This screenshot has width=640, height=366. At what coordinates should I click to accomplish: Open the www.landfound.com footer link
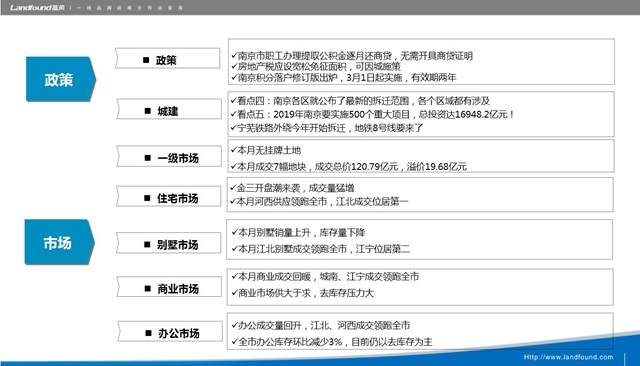pyautogui.click(x=569, y=357)
